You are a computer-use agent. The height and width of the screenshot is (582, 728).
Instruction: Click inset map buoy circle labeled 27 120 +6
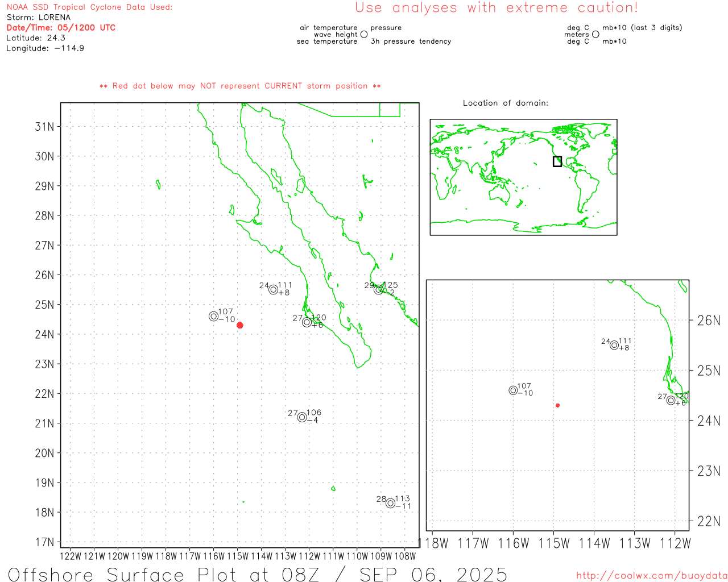point(671,401)
